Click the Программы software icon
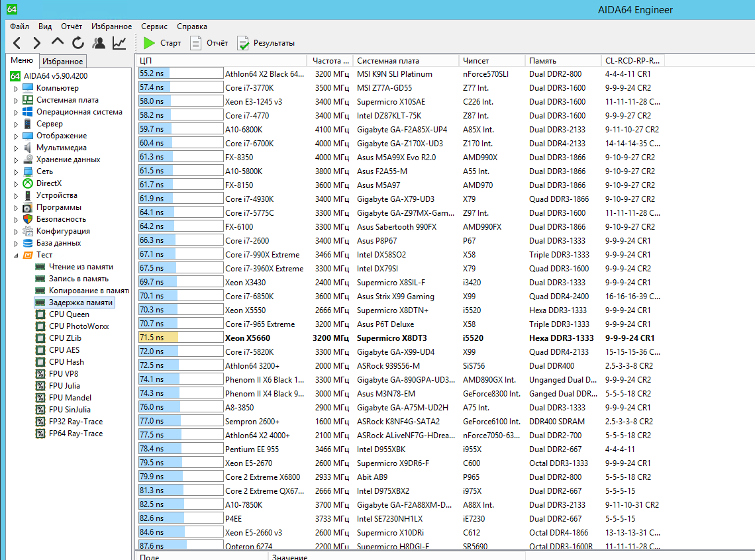 28,207
